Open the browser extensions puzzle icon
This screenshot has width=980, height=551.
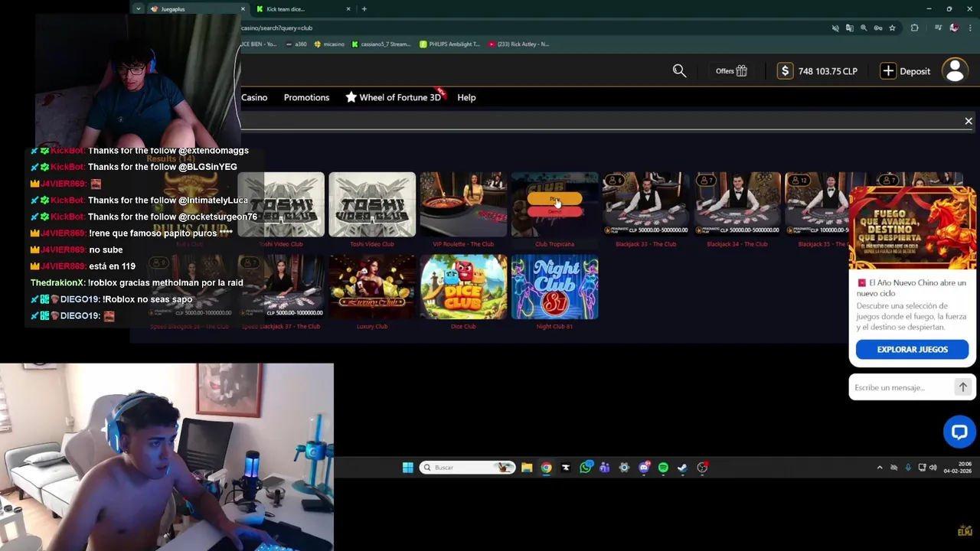[914, 28]
